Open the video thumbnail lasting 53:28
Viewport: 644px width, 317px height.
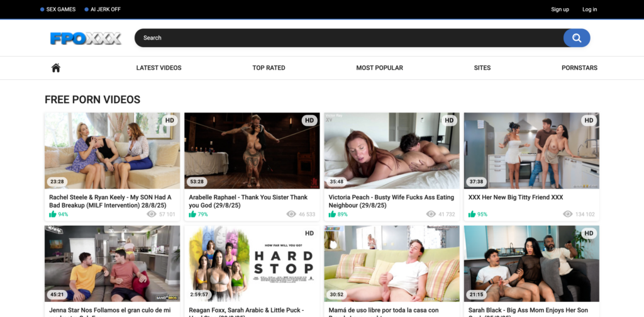(x=252, y=151)
